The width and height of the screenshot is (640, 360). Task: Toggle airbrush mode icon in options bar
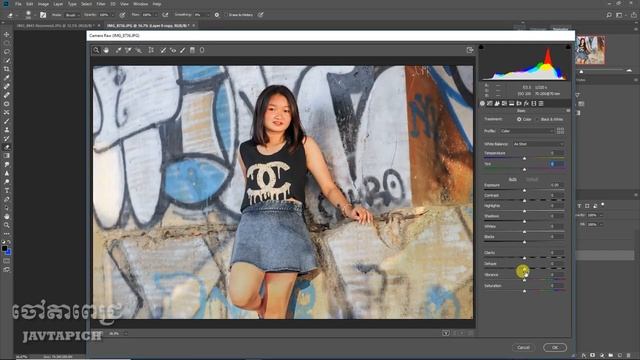click(x=165, y=15)
